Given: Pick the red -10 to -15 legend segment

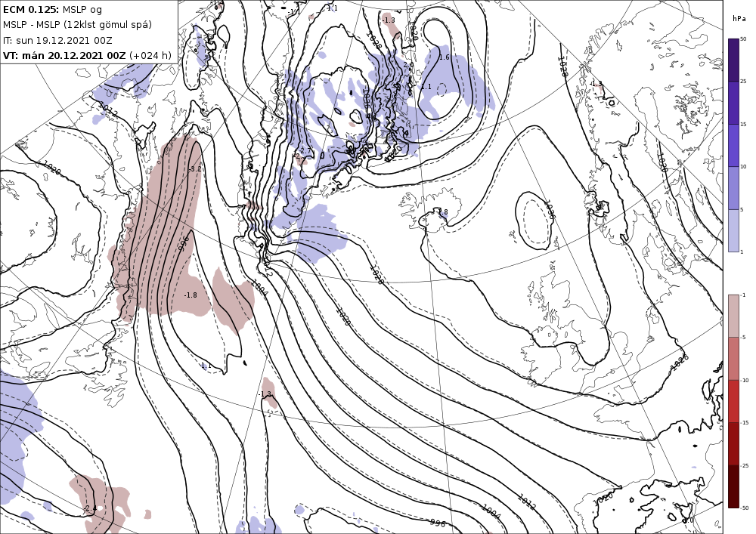Looking at the screenshot, I should [733, 401].
